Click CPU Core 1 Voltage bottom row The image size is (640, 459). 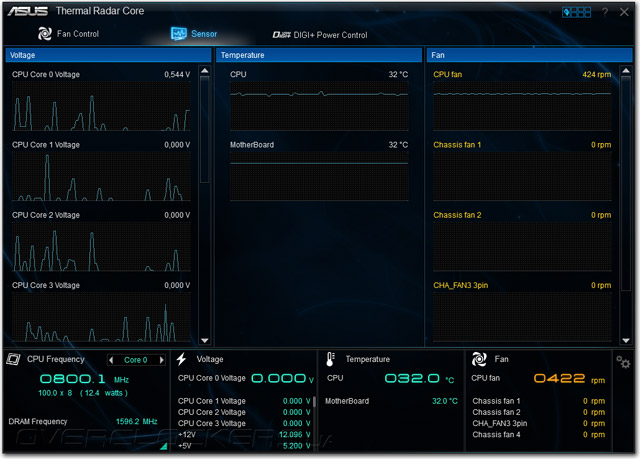[x=244, y=401]
